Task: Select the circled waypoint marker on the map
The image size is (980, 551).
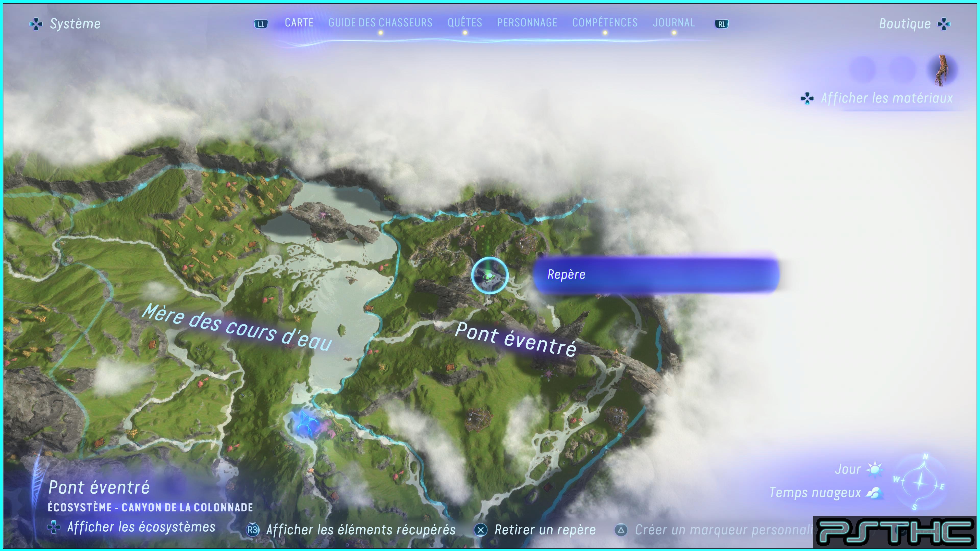Action: tap(490, 276)
